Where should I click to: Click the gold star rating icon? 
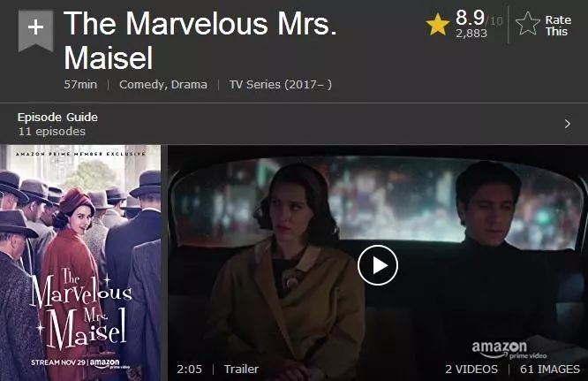(x=438, y=24)
